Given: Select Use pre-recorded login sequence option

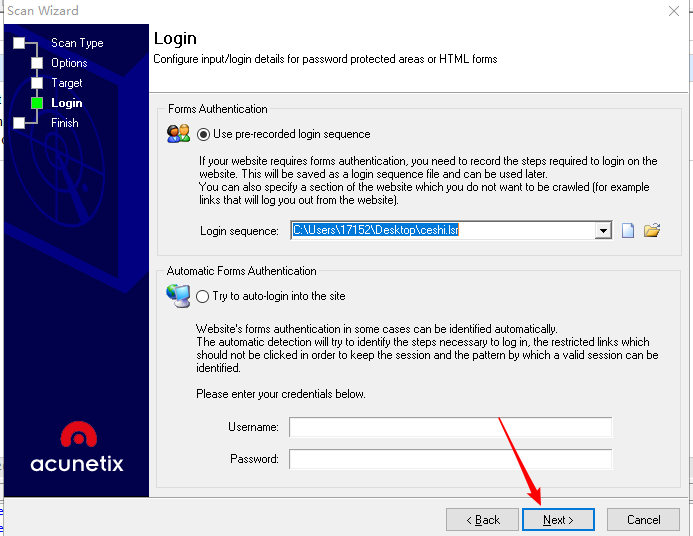Looking at the screenshot, I should 204,134.
